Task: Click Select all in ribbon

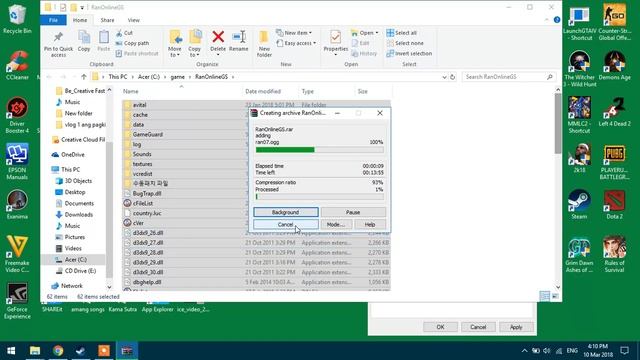Action: point(402,33)
